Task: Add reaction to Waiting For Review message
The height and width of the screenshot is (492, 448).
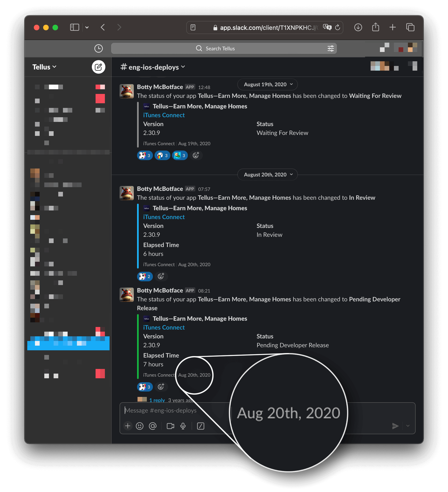Action: (196, 155)
